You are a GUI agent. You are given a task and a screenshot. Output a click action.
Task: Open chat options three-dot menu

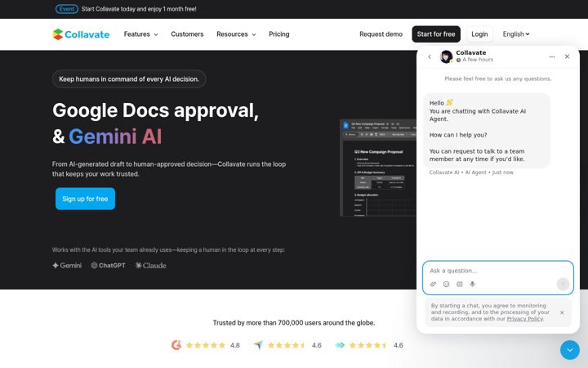(552, 56)
